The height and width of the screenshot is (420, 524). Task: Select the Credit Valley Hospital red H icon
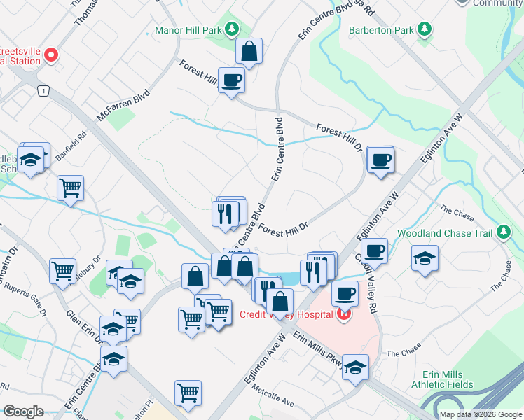tap(343, 314)
